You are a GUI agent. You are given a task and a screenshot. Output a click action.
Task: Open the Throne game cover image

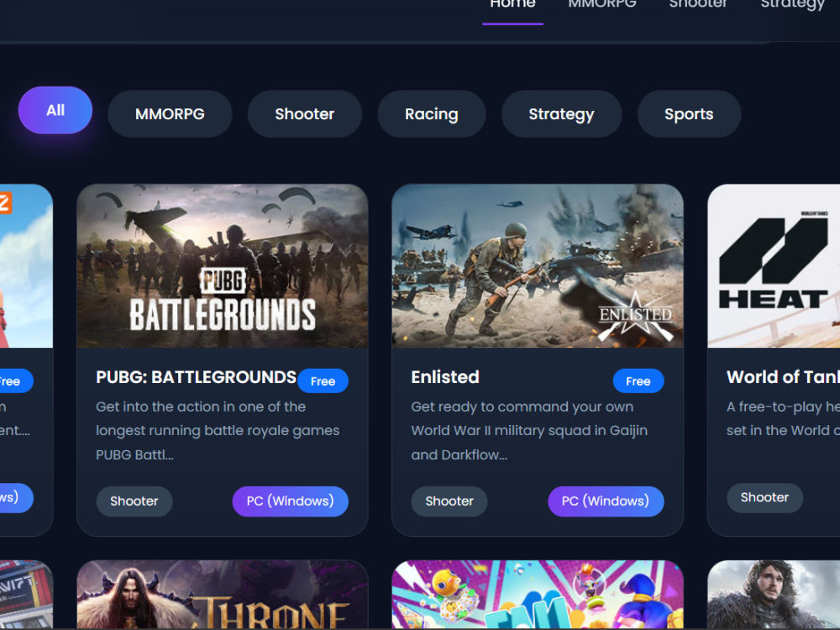click(x=223, y=595)
